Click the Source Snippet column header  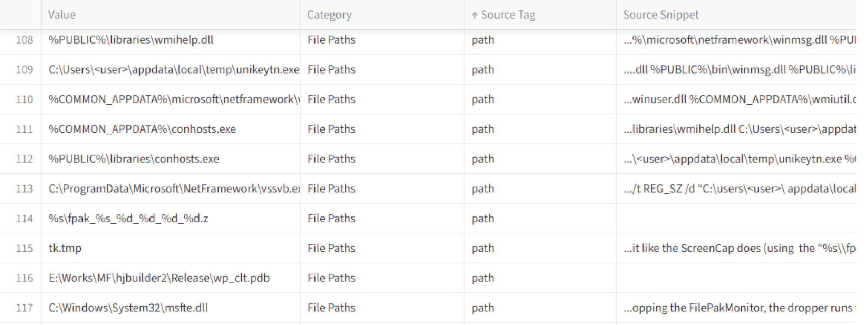point(661,15)
